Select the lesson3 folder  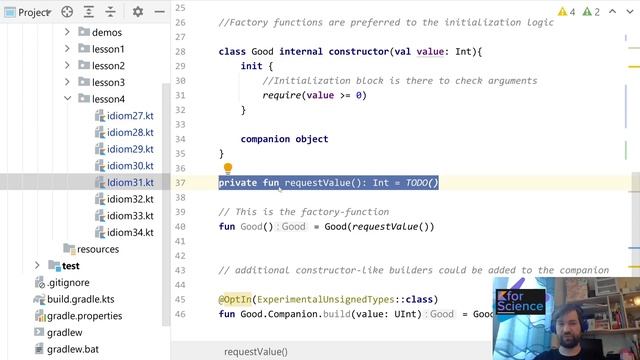click(x=108, y=82)
